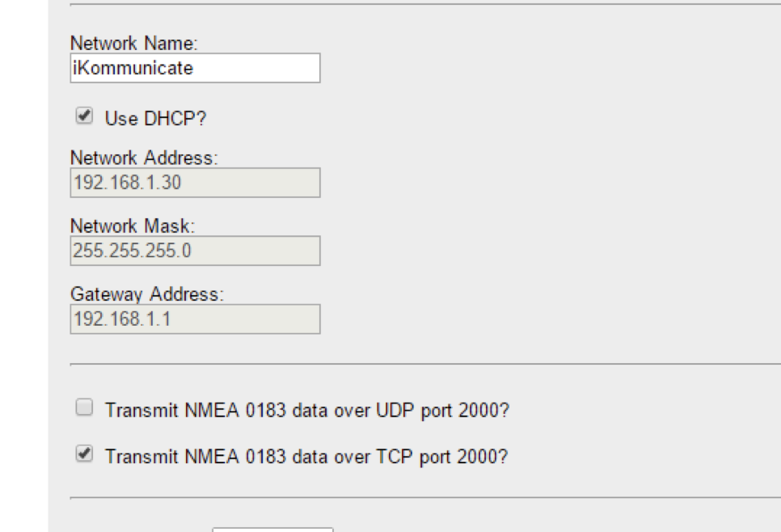781x532 pixels.
Task: Click the 'Network Address:' label
Action: pyautogui.click(x=145, y=158)
